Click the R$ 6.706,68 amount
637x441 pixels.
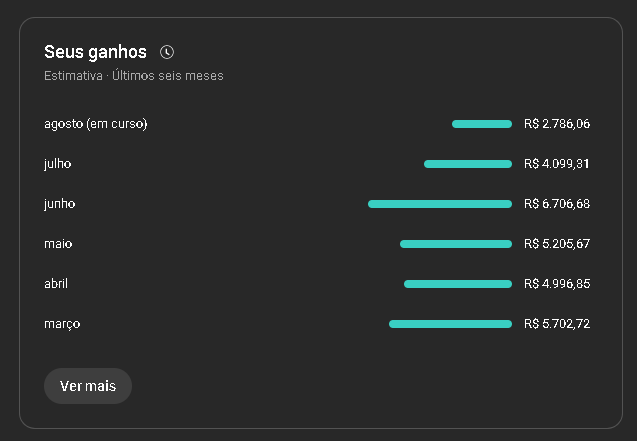(556, 204)
